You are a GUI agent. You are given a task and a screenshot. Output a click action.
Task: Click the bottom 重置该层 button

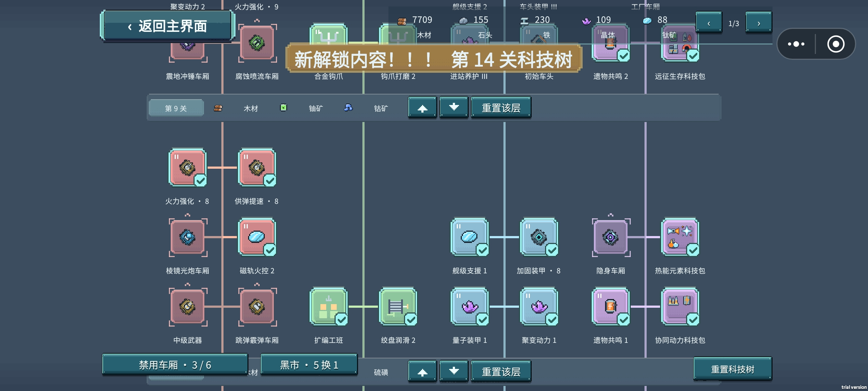[x=501, y=371]
